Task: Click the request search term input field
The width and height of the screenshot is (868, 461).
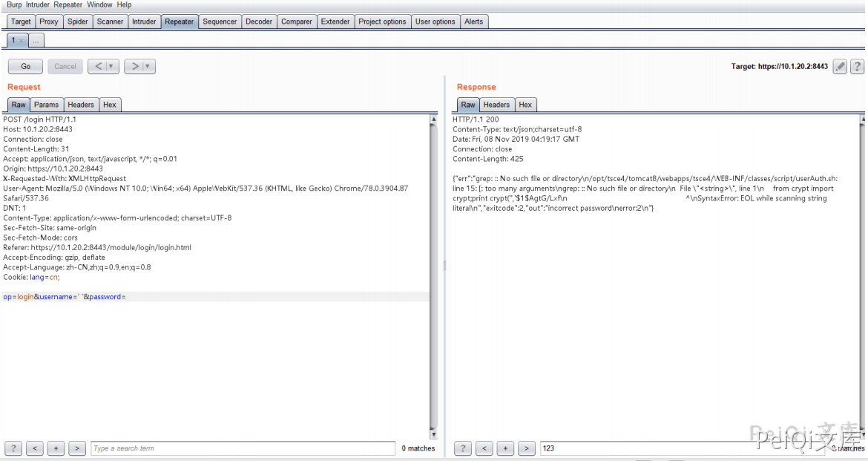Action: click(243, 448)
